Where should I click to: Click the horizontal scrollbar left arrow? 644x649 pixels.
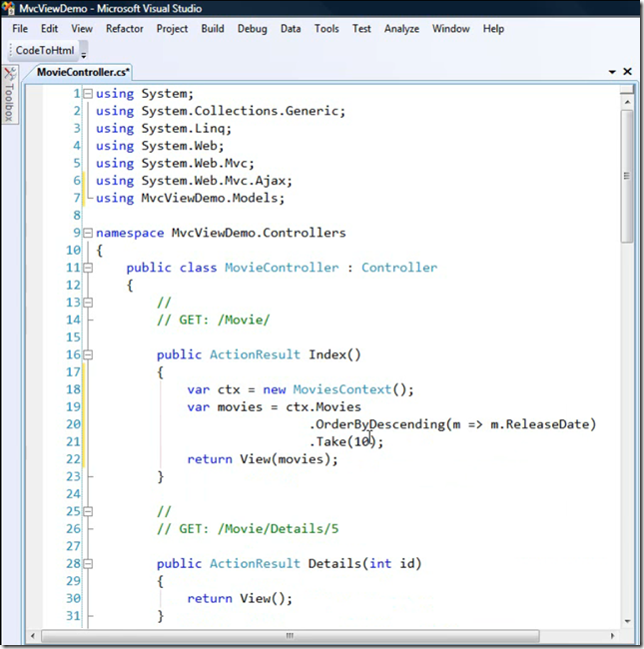(33, 635)
